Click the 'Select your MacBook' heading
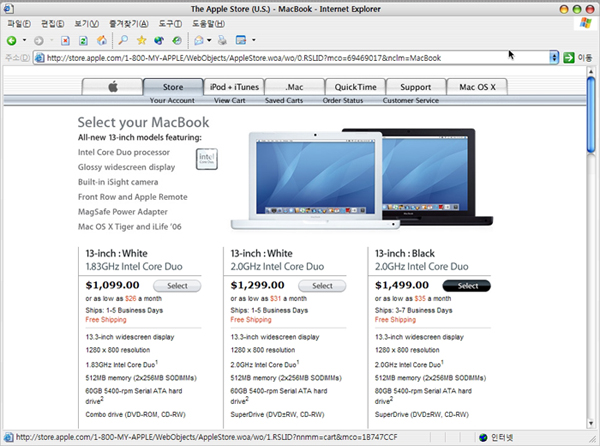Image resolution: width=600 pixels, height=446 pixels. tap(143, 122)
